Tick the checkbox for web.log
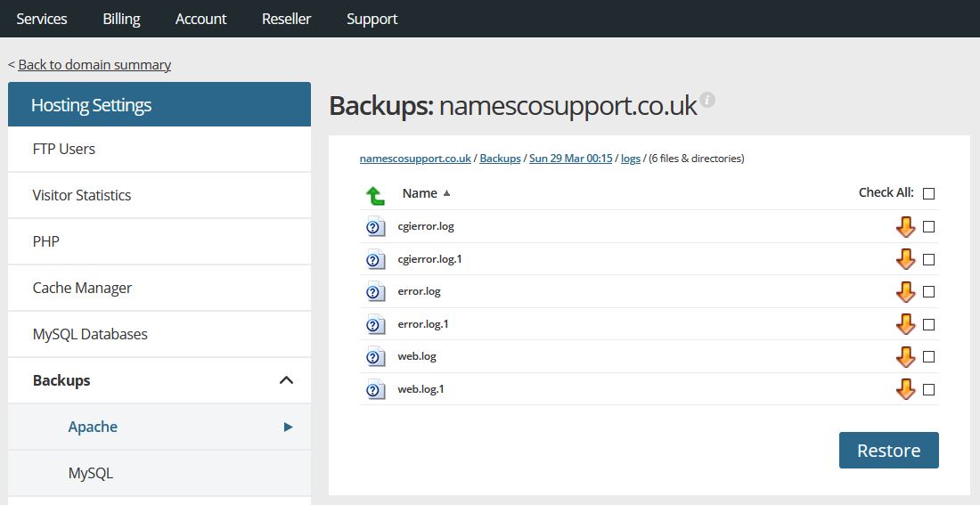Viewport: 980px width, 505px height. coord(928,357)
